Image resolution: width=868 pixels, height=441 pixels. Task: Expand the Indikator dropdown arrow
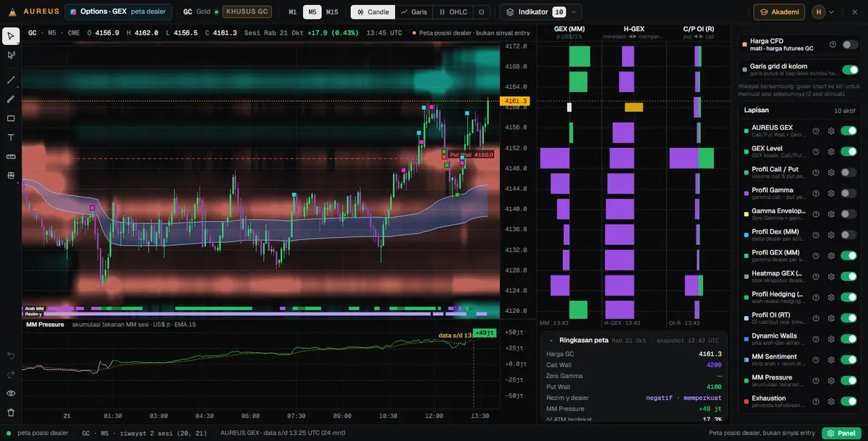click(574, 12)
